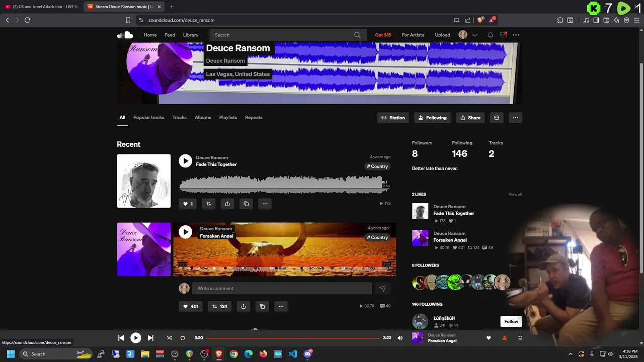This screenshot has width=644, height=362.
Task: Open the header three-dots settings menu
Action: [x=516, y=35]
